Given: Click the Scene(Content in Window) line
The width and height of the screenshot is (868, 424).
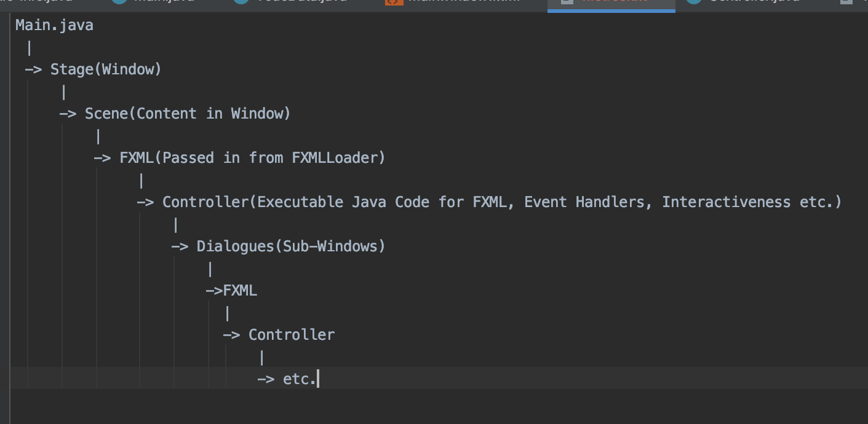Looking at the screenshot, I should coord(175,114).
